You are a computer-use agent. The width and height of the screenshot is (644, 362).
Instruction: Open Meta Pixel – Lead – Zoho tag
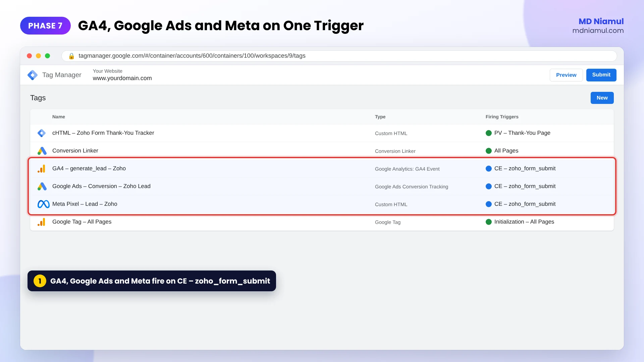click(x=85, y=204)
